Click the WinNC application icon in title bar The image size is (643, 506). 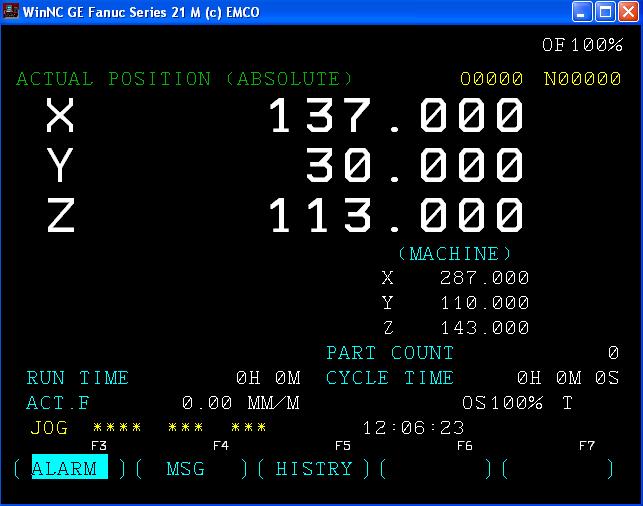(10, 11)
